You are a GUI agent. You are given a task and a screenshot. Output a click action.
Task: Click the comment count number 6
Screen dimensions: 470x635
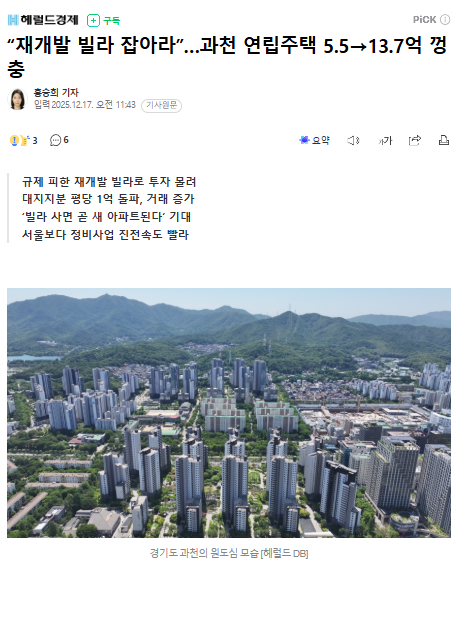pos(66,140)
